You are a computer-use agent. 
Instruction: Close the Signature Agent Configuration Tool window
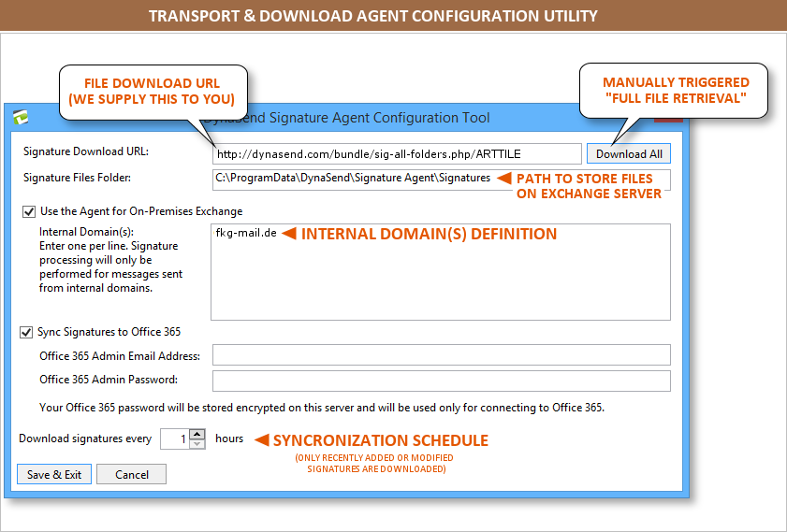point(668,120)
